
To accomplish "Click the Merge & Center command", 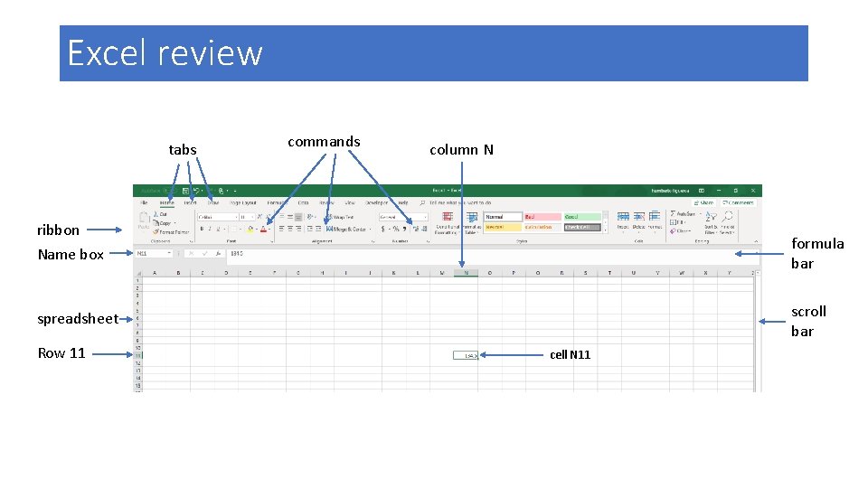I will [x=346, y=229].
